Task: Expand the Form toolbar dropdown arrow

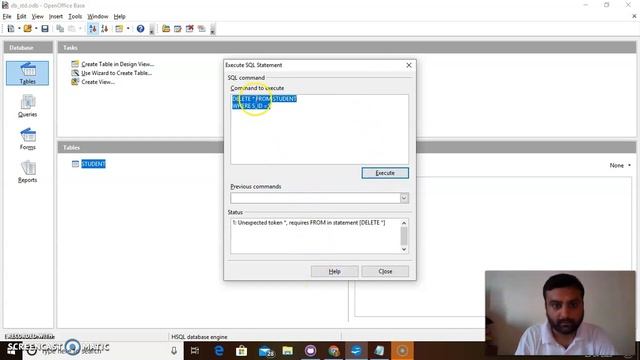Action: tap(128, 29)
